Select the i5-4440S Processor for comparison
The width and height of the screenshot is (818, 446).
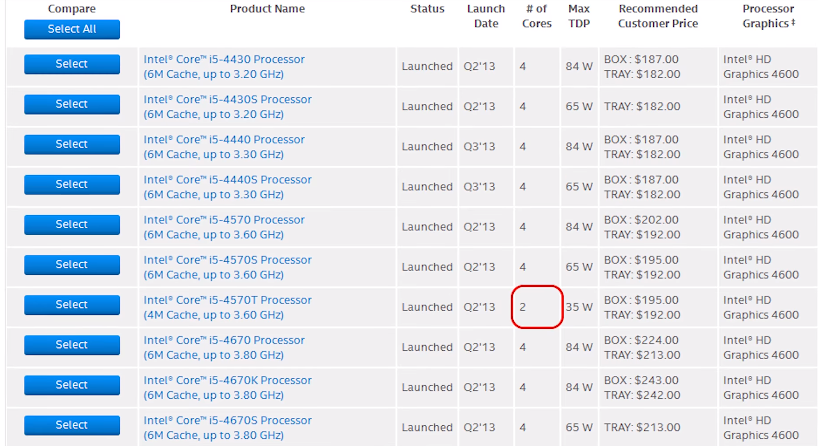point(72,185)
